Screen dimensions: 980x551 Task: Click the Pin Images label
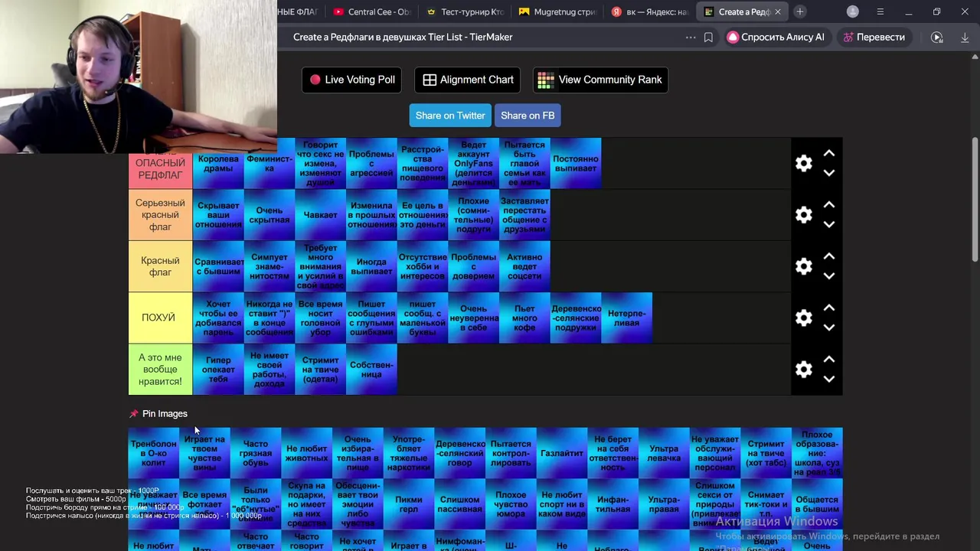[164, 413]
